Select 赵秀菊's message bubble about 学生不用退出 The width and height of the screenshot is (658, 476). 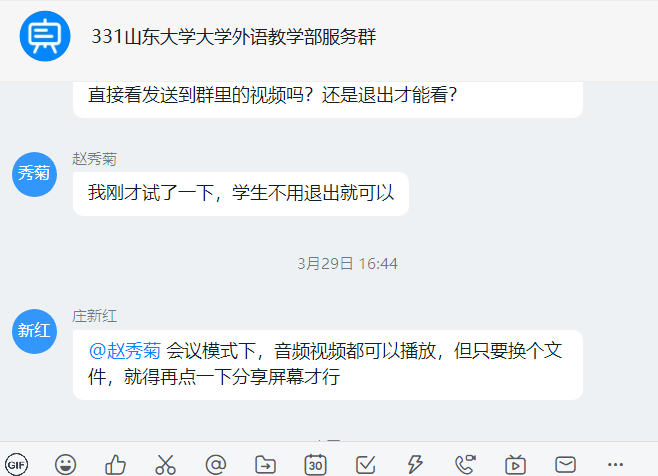[241, 194]
